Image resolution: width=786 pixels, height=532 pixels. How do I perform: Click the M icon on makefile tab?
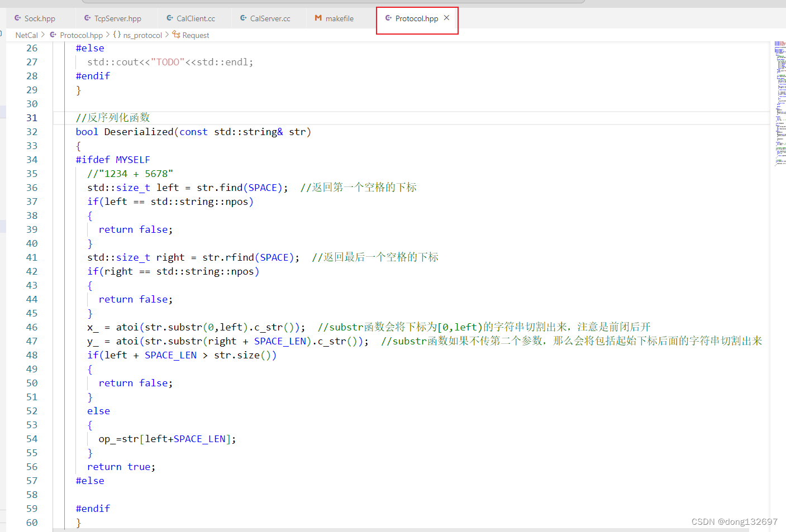[x=318, y=18]
